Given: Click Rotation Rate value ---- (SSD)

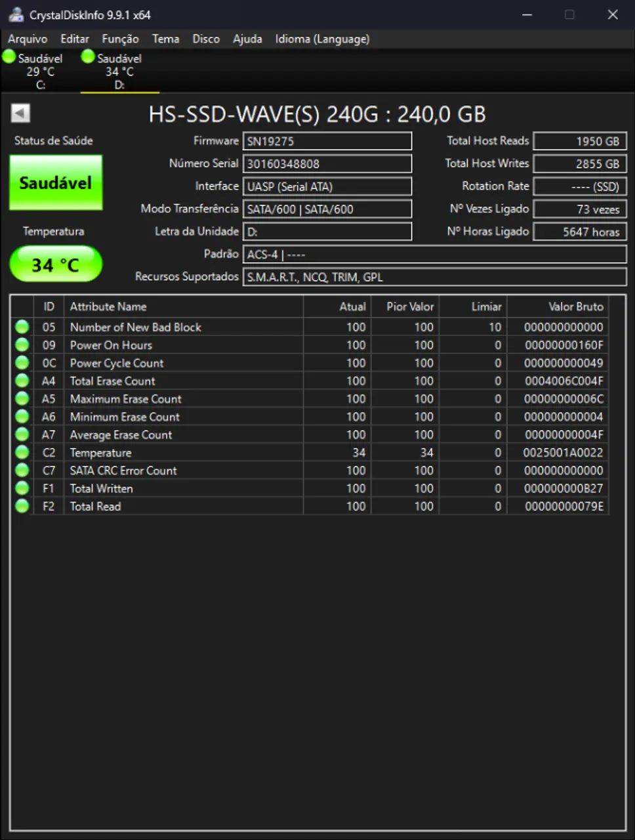Looking at the screenshot, I should (x=580, y=186).
